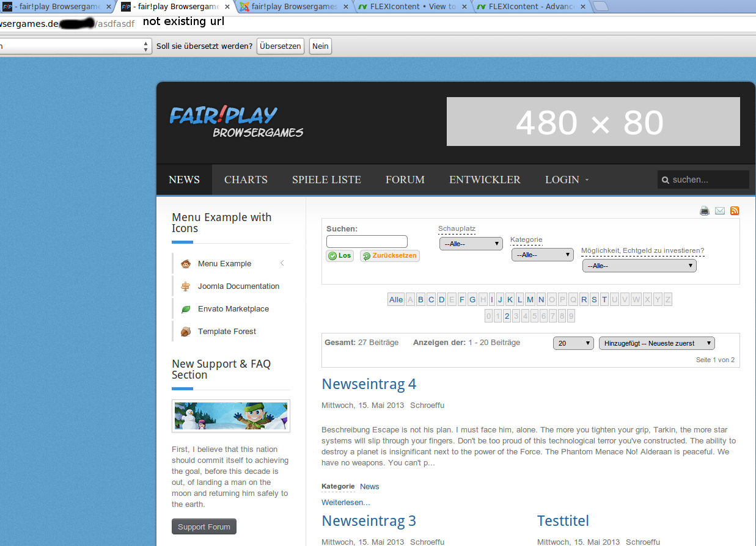Click the suchen... navbar search field
The width and height of the screenshot is (756, 546).
pyautogui.click(x=703, y=180)
